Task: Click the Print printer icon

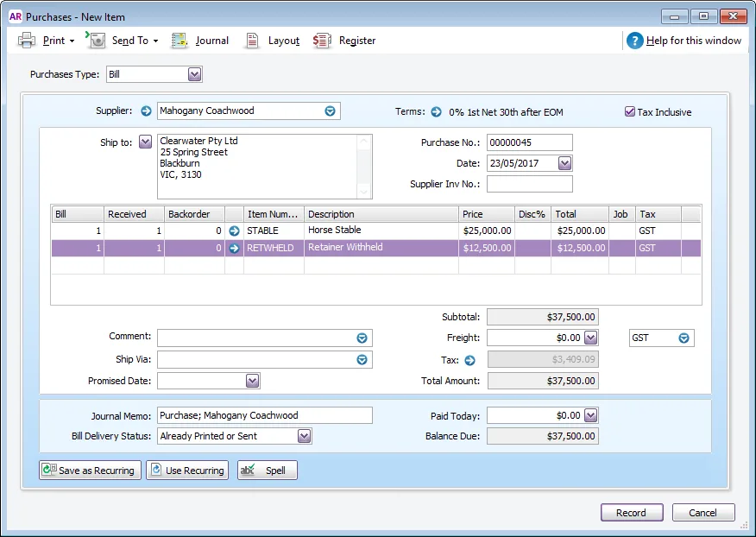Action: 27,41
